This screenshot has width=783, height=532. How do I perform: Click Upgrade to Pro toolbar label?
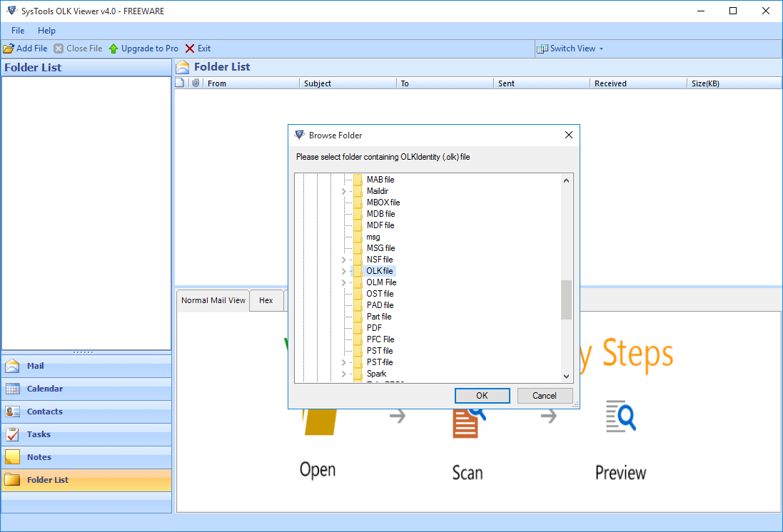tap(150, 48)
